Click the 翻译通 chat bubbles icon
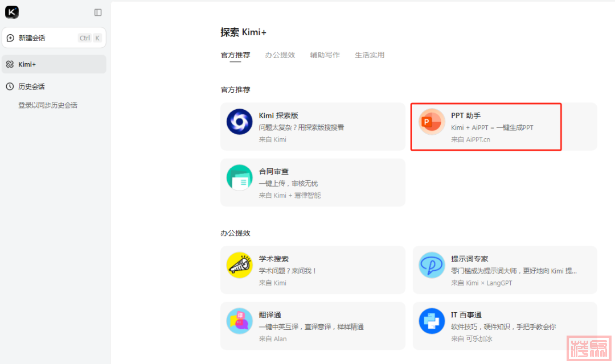 point(239,321)
